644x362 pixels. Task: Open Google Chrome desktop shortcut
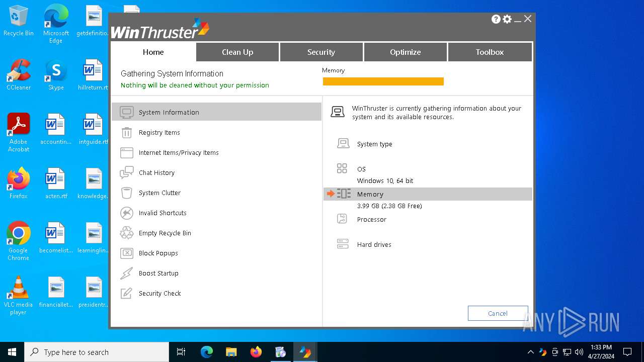pos(18,241)
